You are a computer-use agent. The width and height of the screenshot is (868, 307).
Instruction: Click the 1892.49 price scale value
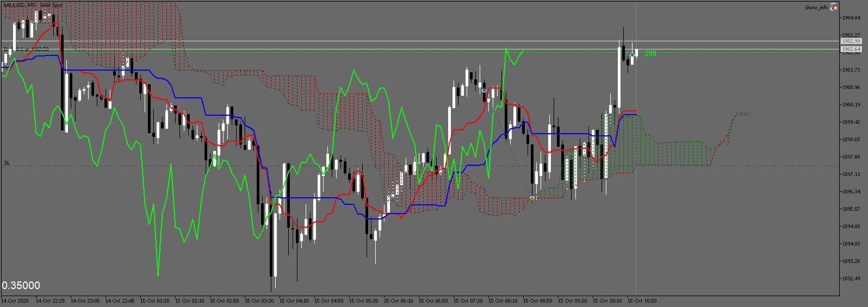click(x=851, y=279)
